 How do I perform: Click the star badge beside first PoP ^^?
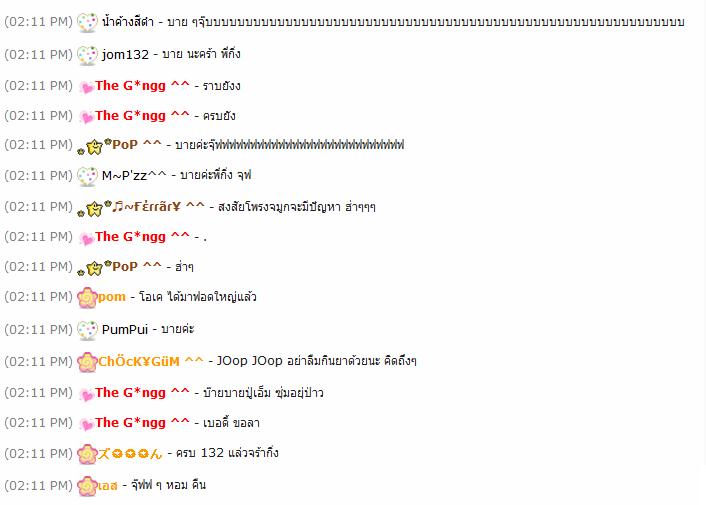pyautogui.click(x=94, y=147)
